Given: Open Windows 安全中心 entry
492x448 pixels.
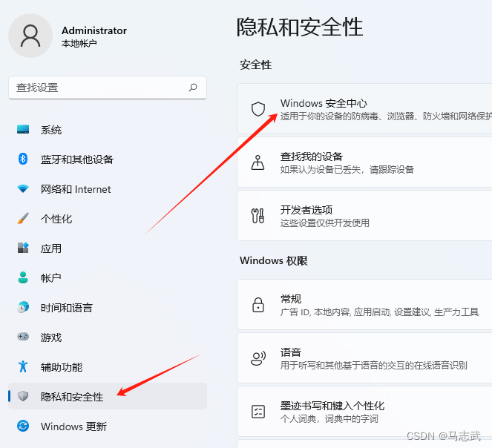Looking at the screenshot, I should [364, 109].
